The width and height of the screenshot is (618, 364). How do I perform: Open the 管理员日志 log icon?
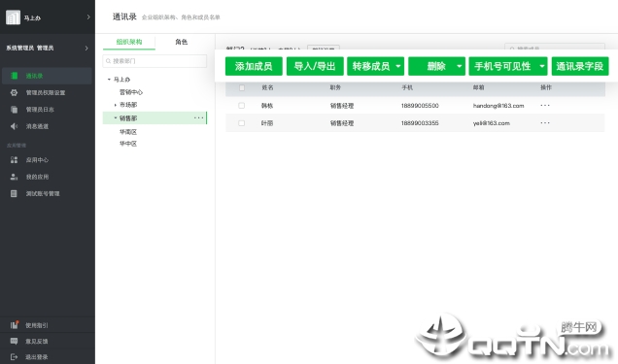coord(14,110)
